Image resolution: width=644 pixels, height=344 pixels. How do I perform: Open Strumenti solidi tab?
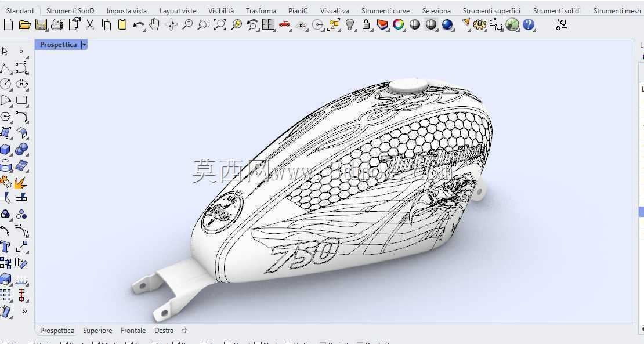pos(557,10)
